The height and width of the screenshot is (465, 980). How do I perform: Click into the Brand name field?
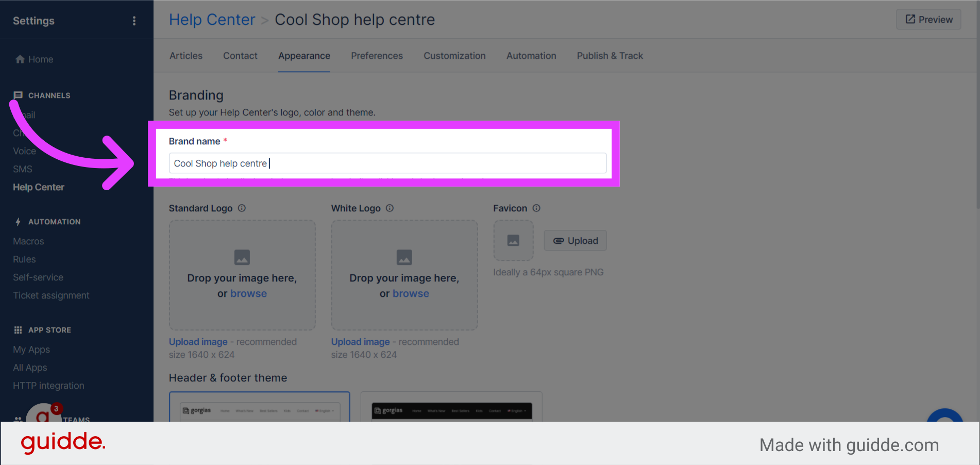click(x=387, y=163)
